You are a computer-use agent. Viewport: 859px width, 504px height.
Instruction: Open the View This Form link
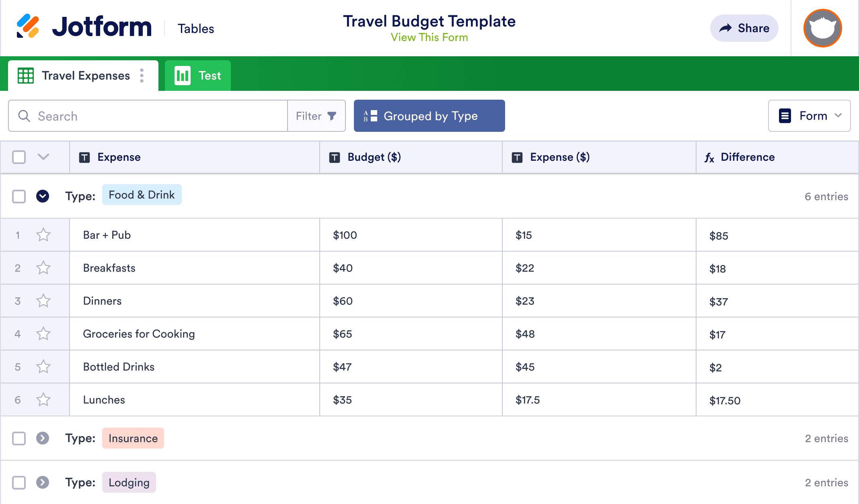(429, 37)
